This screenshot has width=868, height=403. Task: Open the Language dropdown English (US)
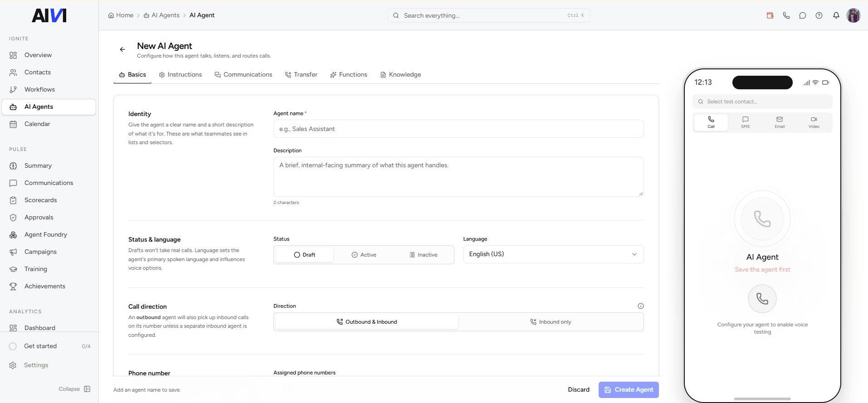[553, 254]
